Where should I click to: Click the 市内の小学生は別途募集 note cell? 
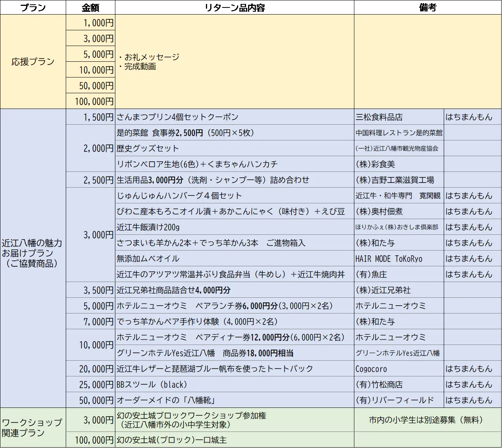pos(428,420)
